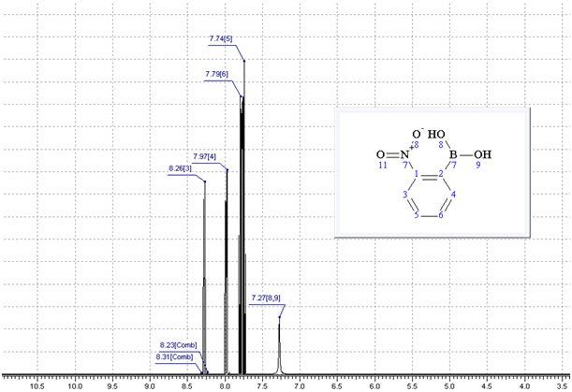Select the 8.23[Comb] label
572x392 pixels.
pos(175,345)
